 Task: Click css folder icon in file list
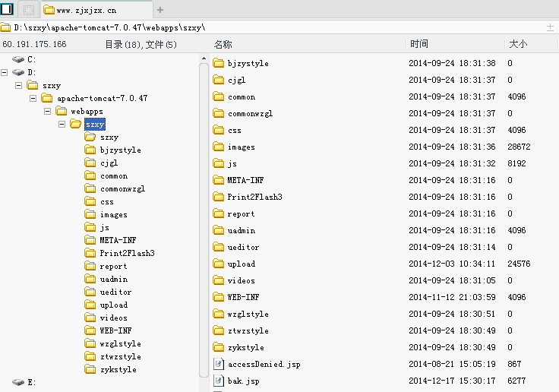[218, 130]
